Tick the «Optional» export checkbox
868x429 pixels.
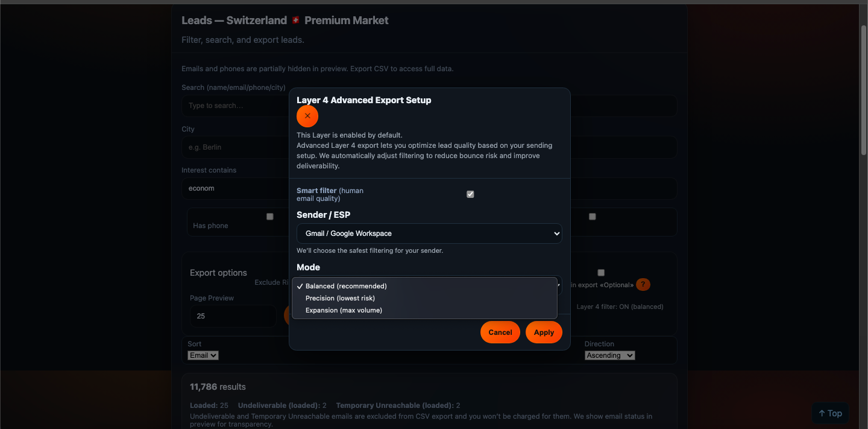[x=600, y=273]
